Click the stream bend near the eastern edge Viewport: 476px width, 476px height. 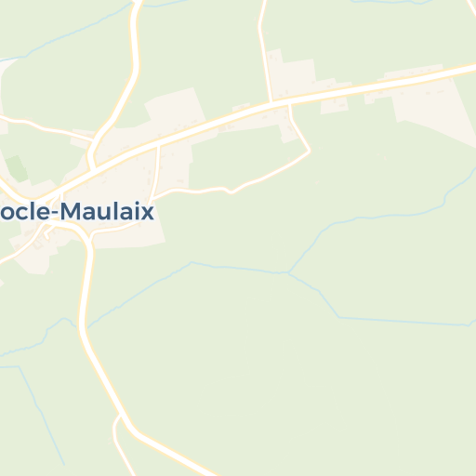coord(445,198)
